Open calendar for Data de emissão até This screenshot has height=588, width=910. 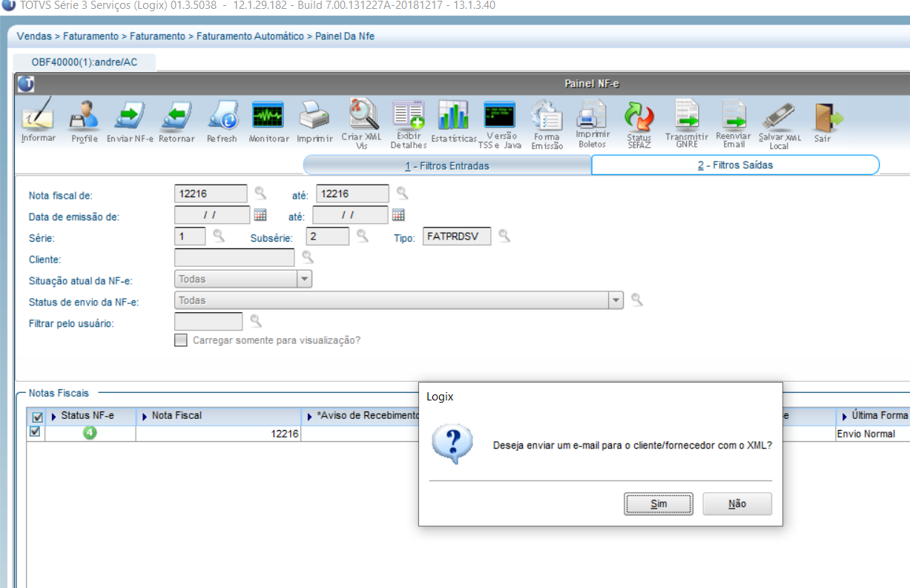click(x=398, y=215)
